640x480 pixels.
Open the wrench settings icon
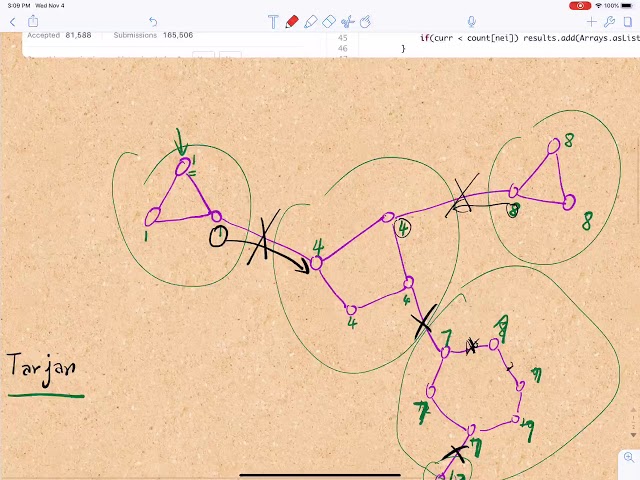coord(609,22)
